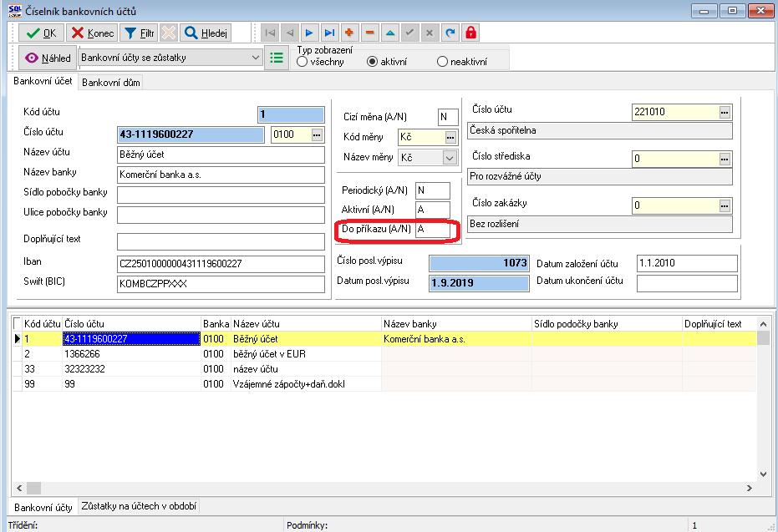The width and height of the screenshot is (778, 532).
Task: Select grid row with account 32323232
Action: [x=384, y=369]
